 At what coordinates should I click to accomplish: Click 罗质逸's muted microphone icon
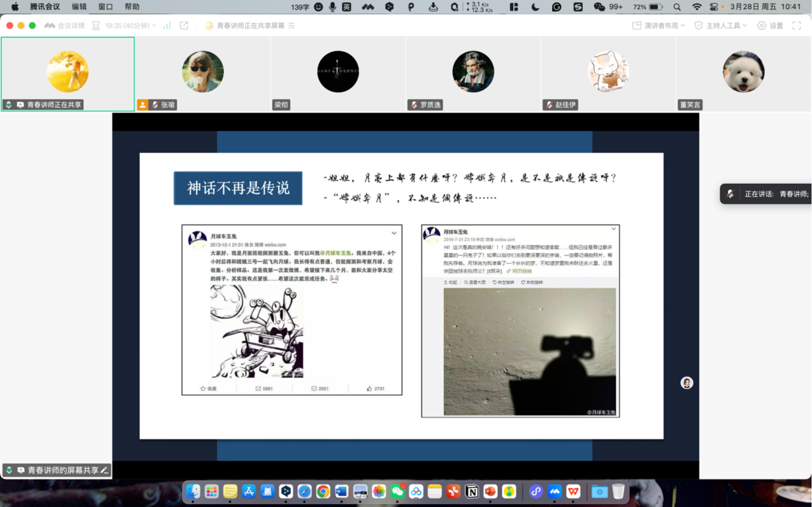click(x=414, y=105)
